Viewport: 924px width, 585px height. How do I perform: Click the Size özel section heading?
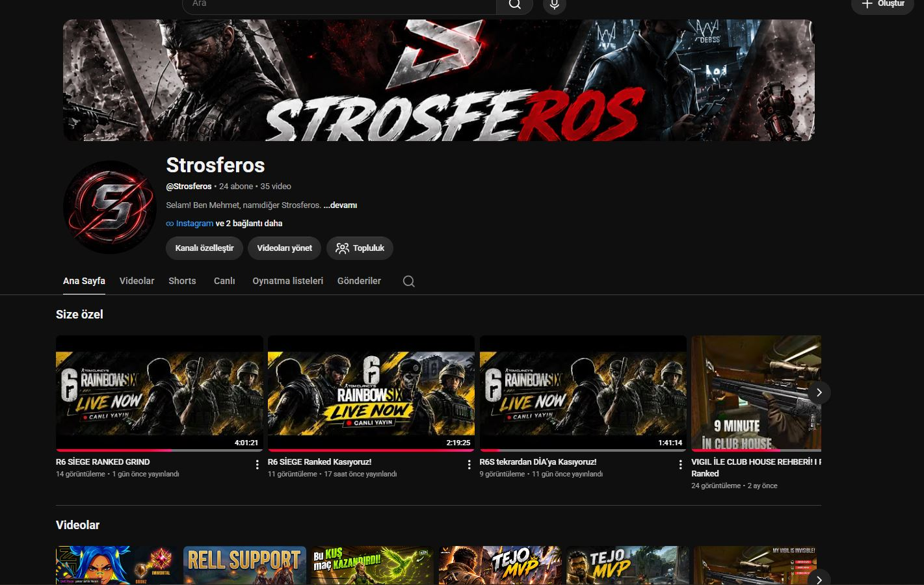tap(79, 315)
